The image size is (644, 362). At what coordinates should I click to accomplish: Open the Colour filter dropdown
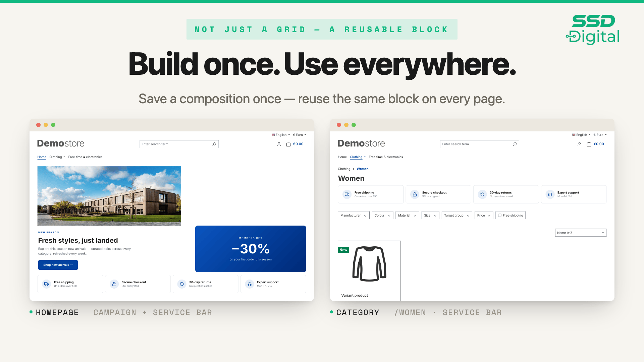point(382,215)
